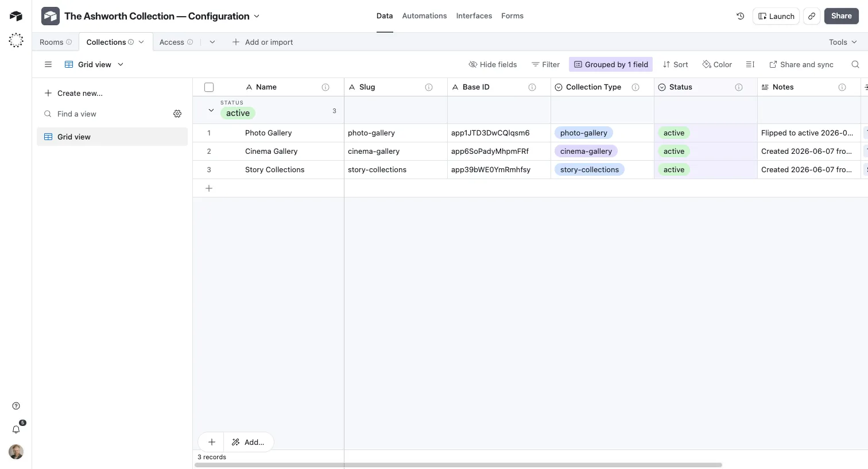The image size is (868, 469).
Task: Click the bottom plus add record button
Action: pyautogui.click(x=212, y=442)
